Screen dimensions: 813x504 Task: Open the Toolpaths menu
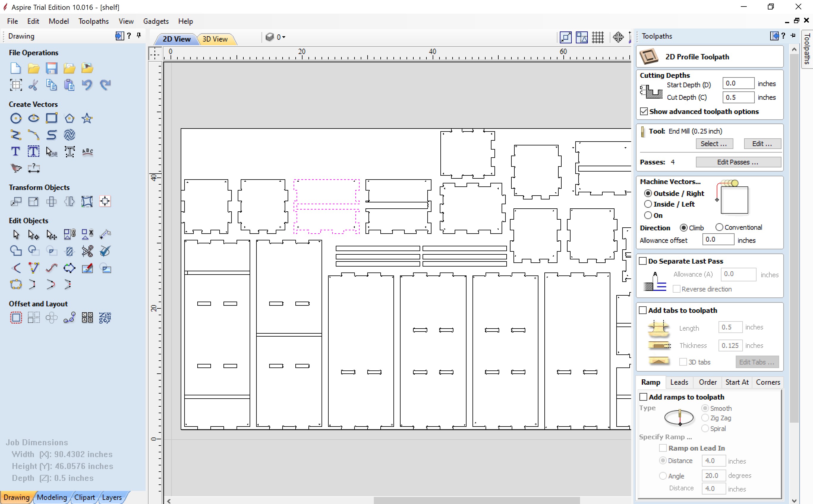click(x=93, y=21)
